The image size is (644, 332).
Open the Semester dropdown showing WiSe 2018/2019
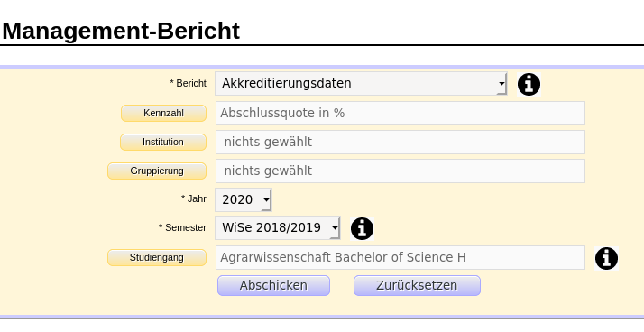click(x=278, y=227)
